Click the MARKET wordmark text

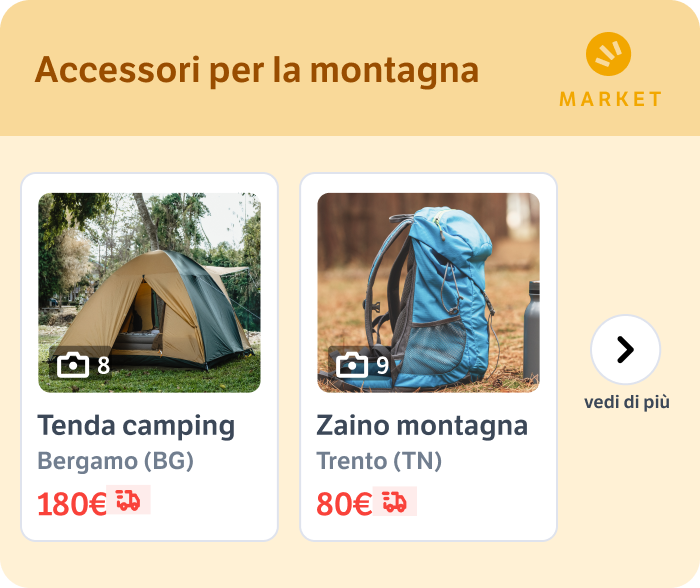point(610,99)
